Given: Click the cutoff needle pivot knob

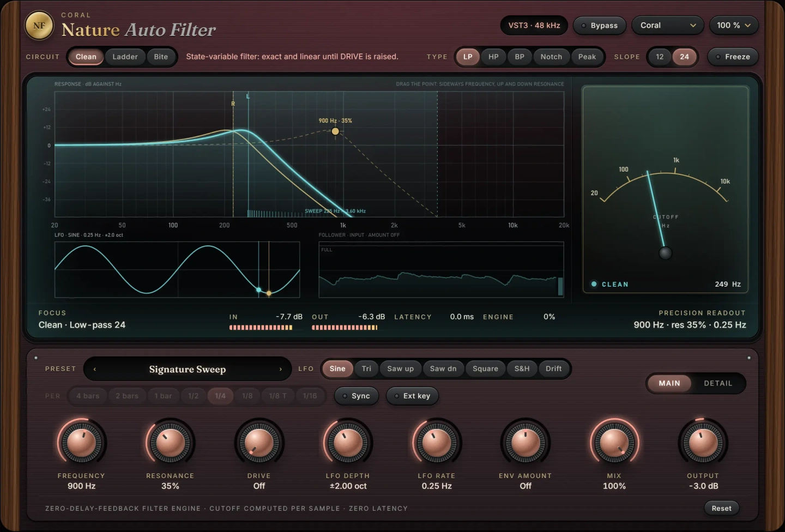Looking at the screenshot, I should tap(665, 253).
